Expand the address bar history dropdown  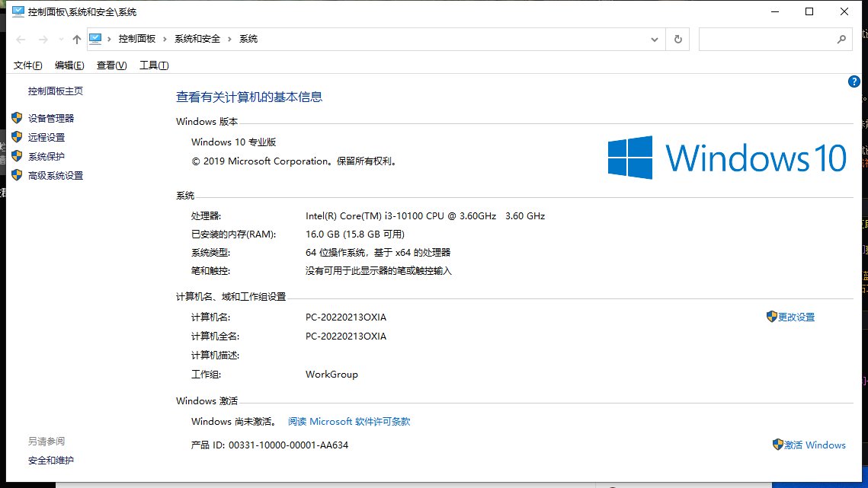tap(654, 40)
